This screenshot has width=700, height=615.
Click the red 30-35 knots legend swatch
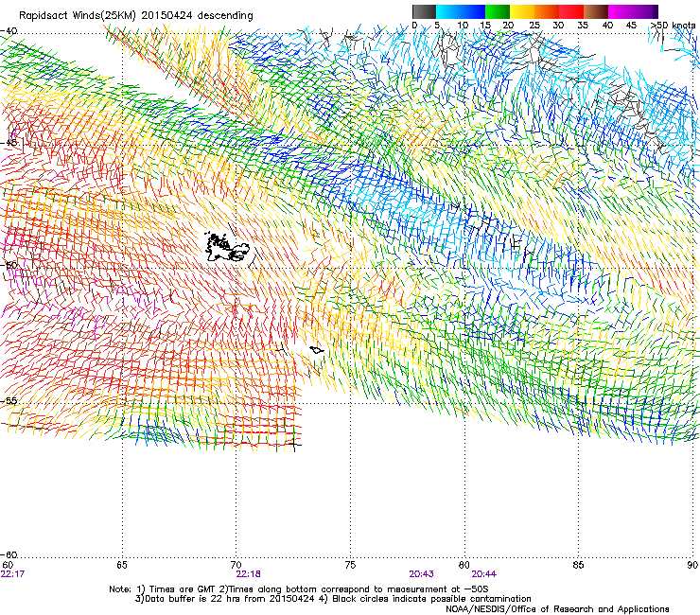(571, 11)
